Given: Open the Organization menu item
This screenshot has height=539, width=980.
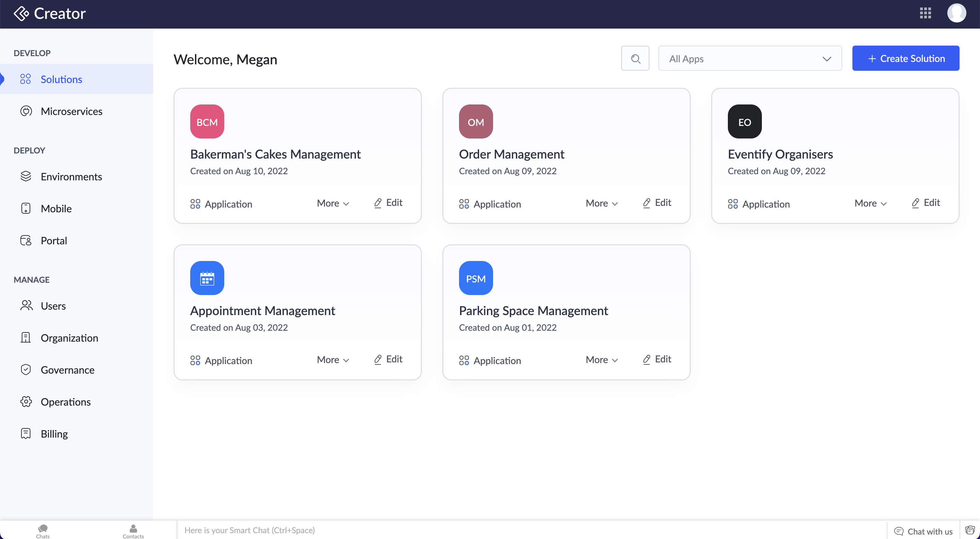Looking at the screenshot, I should tap(77, 338).
